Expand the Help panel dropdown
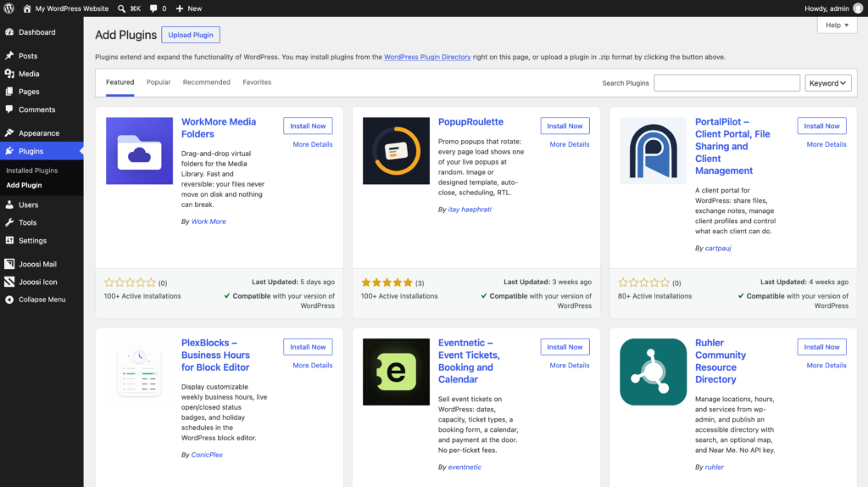 pos(837,25)
